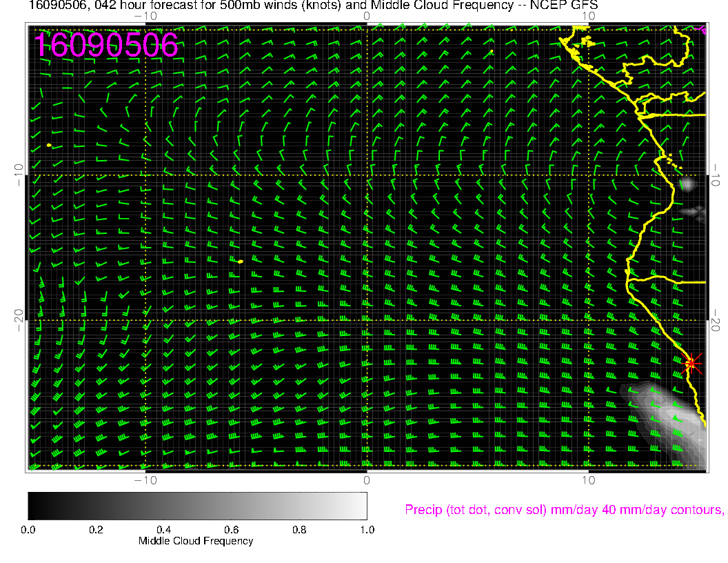Click the yellow island dot near left edge
This screenshot has width=728, height=563.
pos(49,146)
